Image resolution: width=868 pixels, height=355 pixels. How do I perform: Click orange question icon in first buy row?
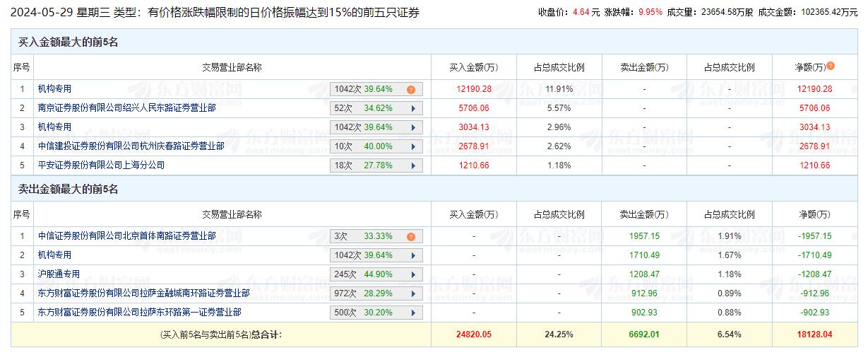pyautogui.click(x=410, y=90)
